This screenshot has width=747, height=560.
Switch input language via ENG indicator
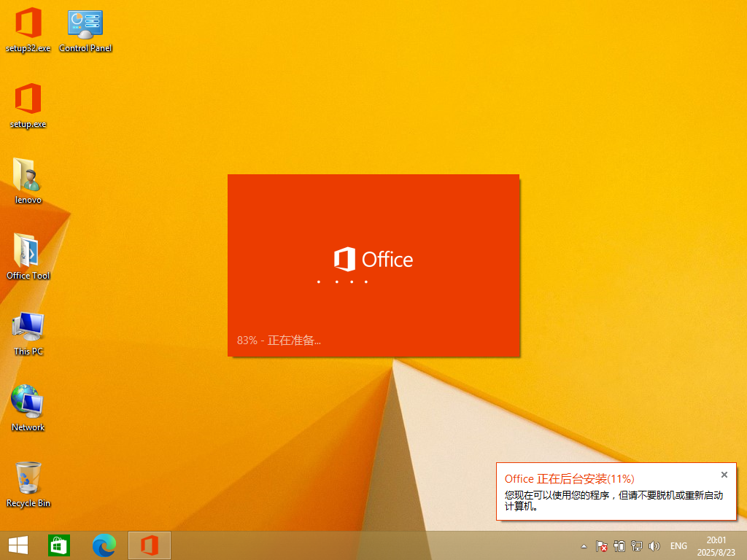click(678, 546)
